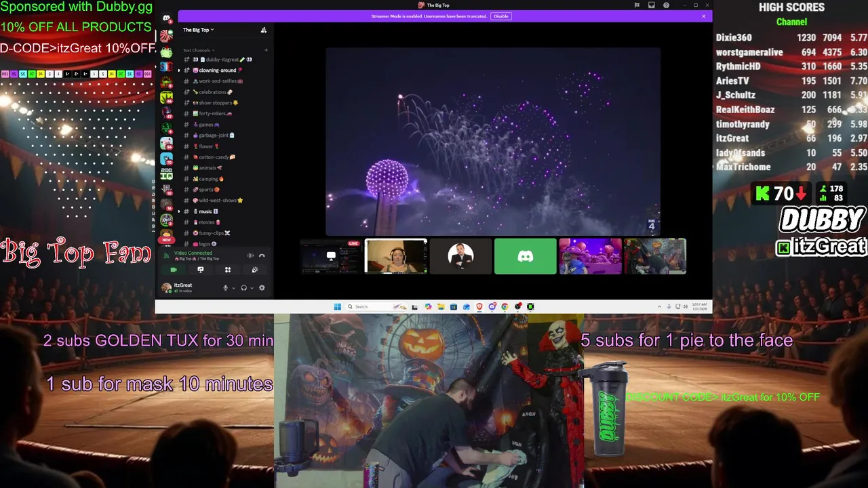The image size is (868, 488).
Task: Disconnect from voice with the hang-up icon
Action: pyautogui.click(x=262, y=256)
